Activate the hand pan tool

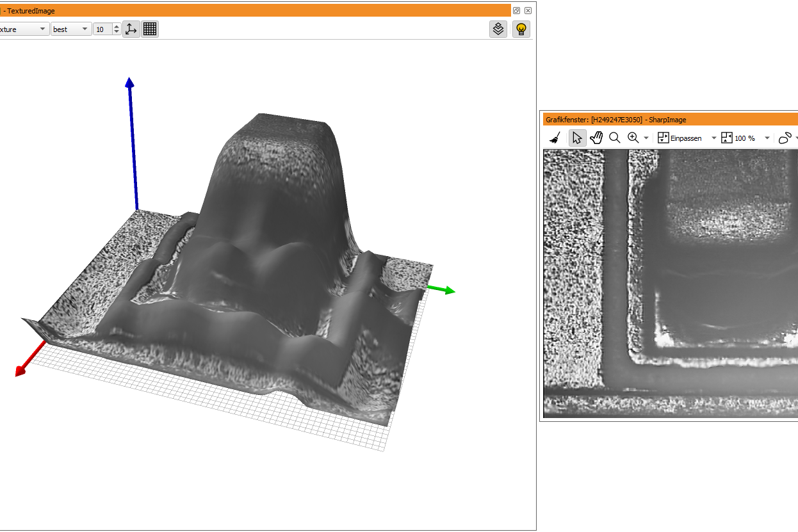596,138
